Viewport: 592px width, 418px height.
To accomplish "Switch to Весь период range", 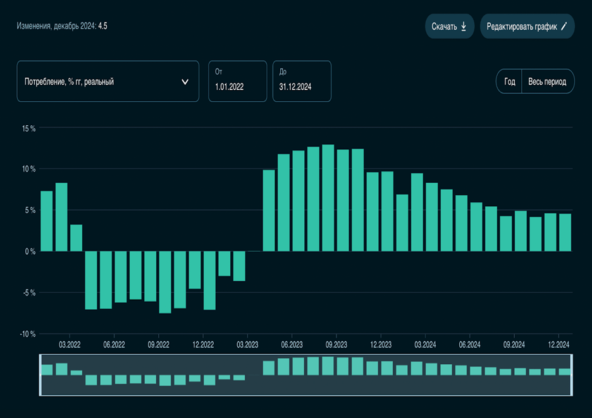I will 547,81.
